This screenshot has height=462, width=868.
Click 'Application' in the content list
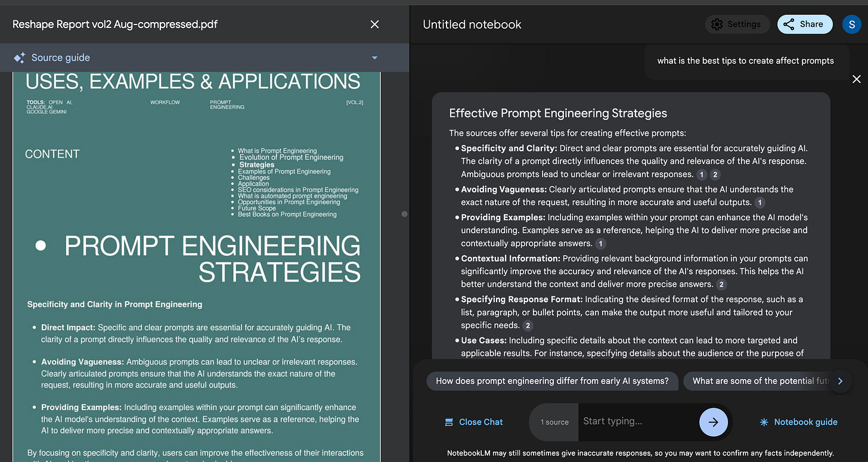tap(253, 184)
